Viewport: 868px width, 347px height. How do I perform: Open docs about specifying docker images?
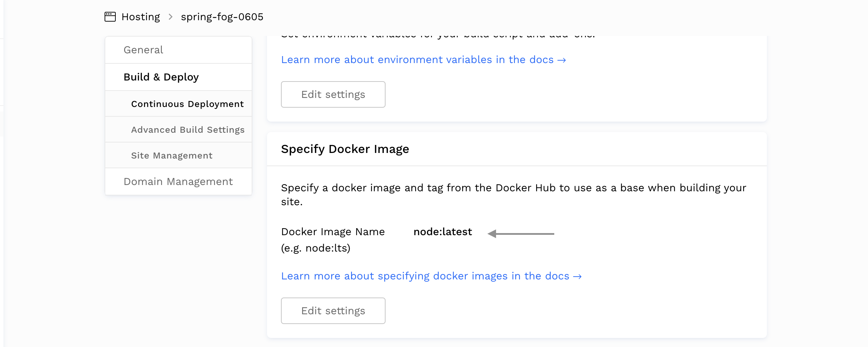click(x=425, y=276)
